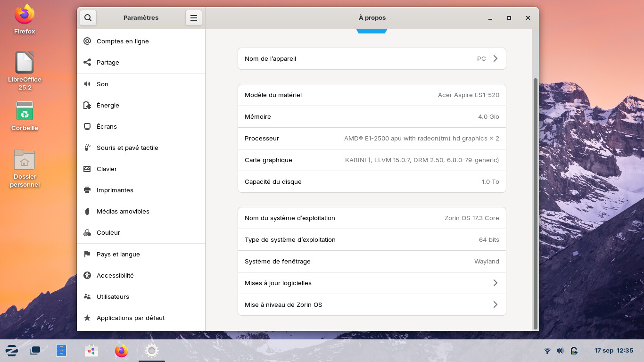Open the Partage settings panel
The width and height of the screenshot is (644, 362).
coord(108,63)
